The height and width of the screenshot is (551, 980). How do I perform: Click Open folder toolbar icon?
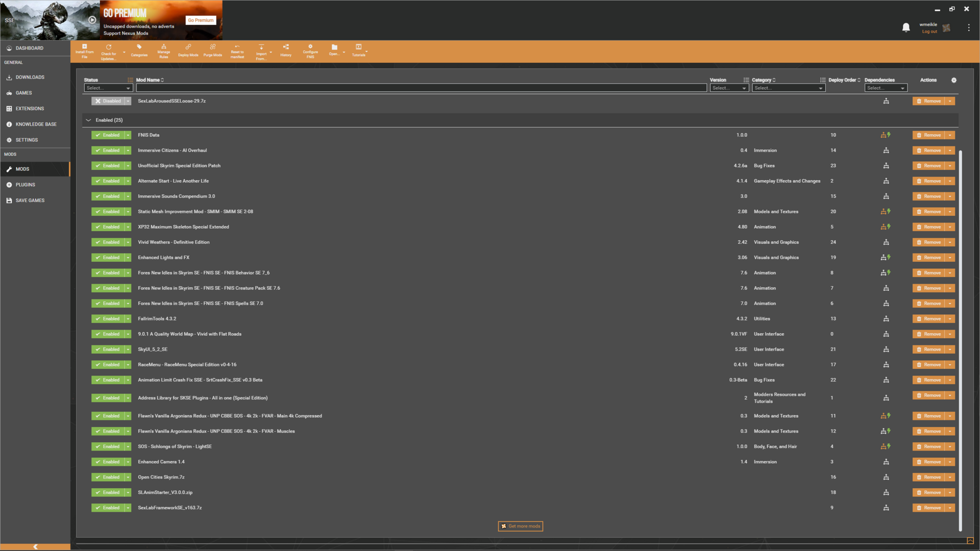pos(334,50)
